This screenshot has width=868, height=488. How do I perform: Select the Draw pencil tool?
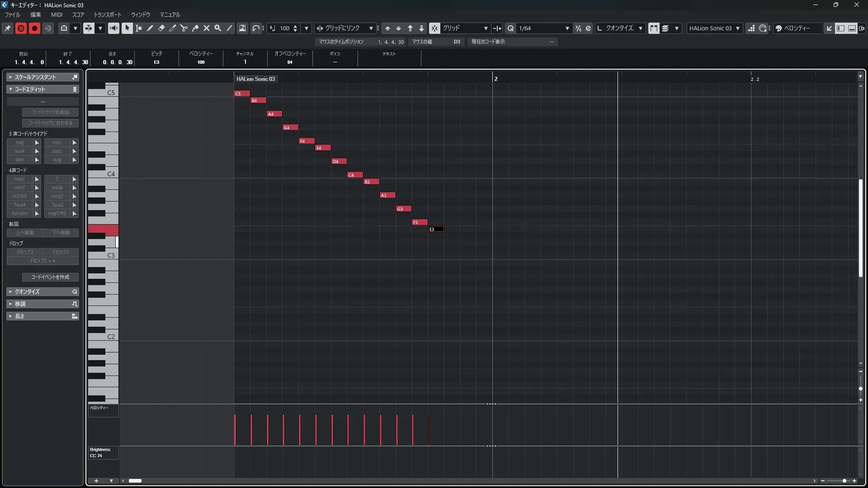click(150, 28)
